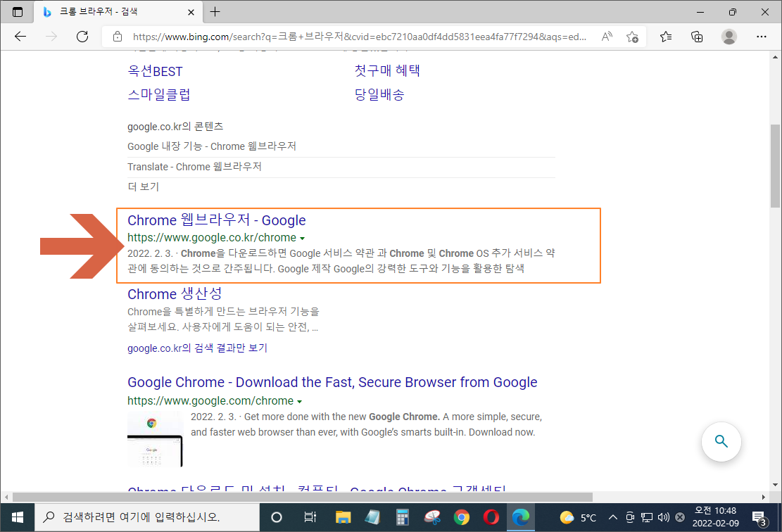Select the 크롬 브라우저 - 검색 tab
Screen dimensions: 782x532
coord(118,12)
